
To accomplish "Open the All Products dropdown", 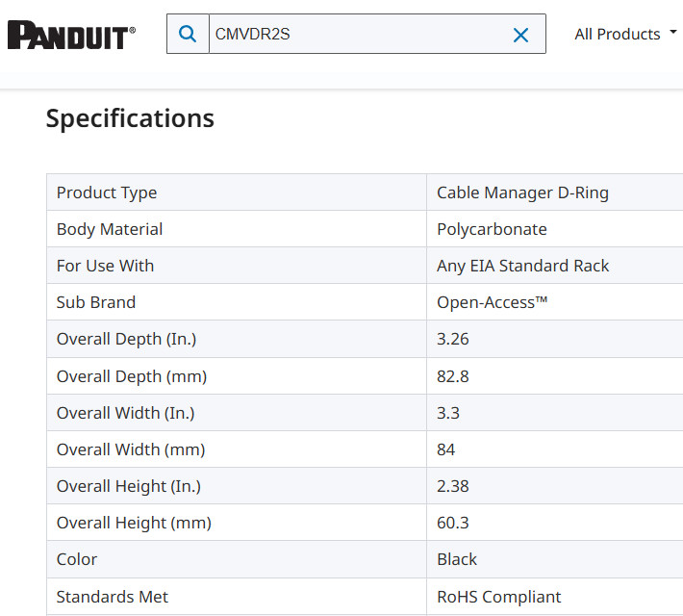I will point(625,34).
